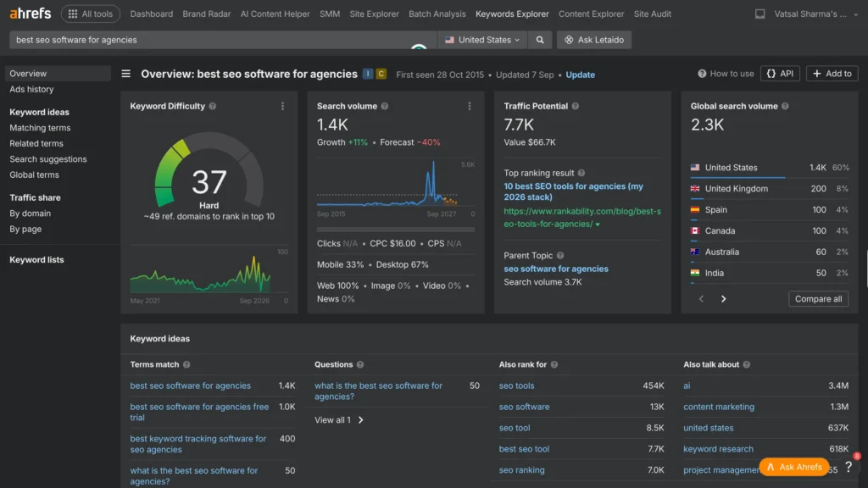Open Related terms in sidebar
Image resolution: width=868 pixels, height=488 pixels.
click(x=36, y=143)
